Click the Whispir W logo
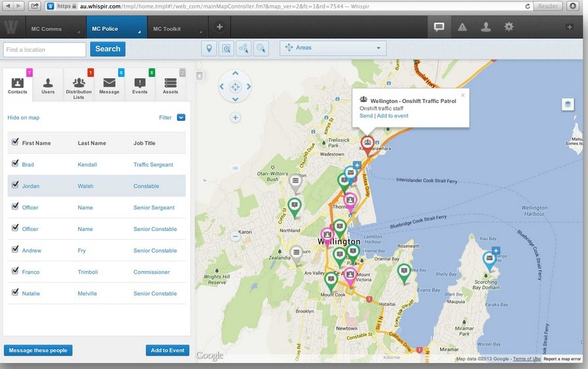 [x=11, y=28]
